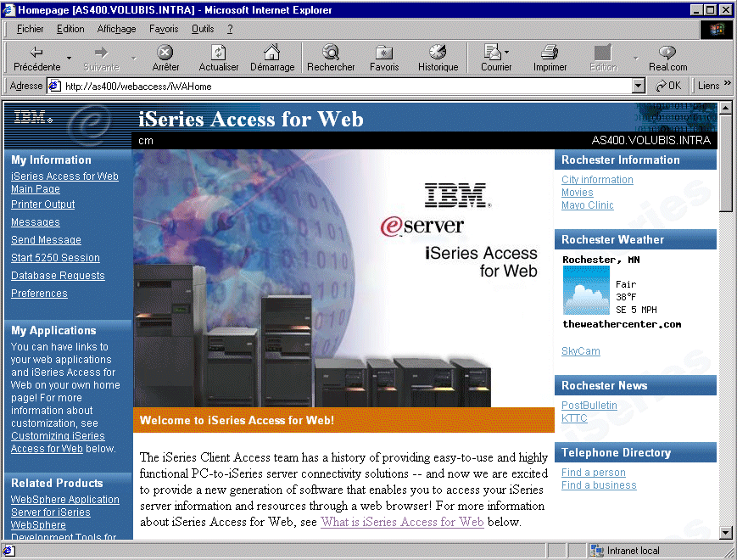Follow the What is iSeries Access for Web link
The width and height of the screenshot is (737, 560).
402,522
